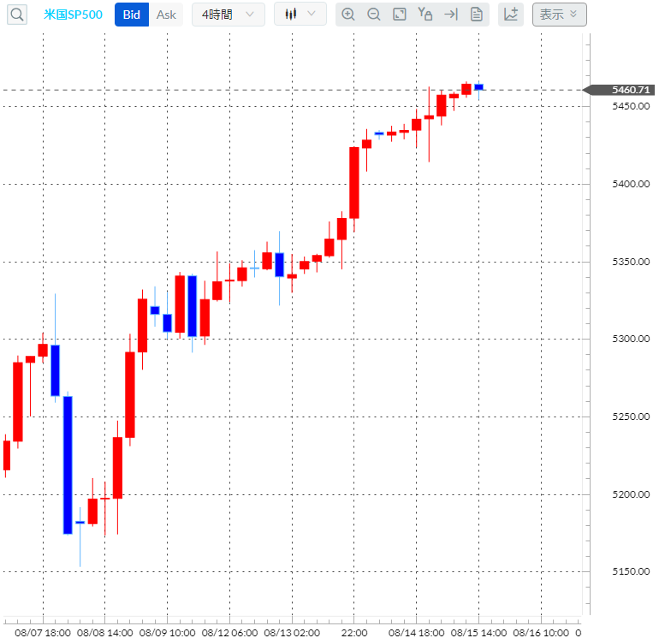Toggle the Y-axis lock icon
The height and width of the screenshot is (644, 659).
[x=424, y=15]
